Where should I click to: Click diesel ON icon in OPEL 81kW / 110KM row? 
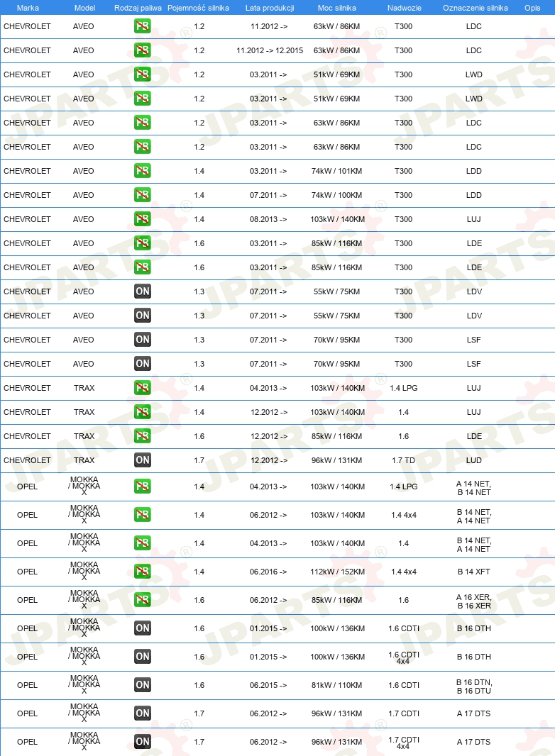coord(143,684)
